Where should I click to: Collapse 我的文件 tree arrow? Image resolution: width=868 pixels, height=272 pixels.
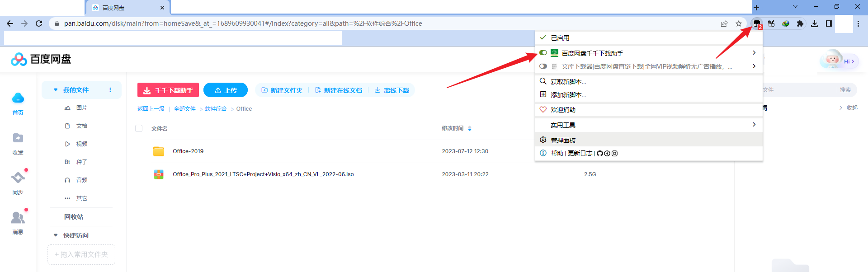tap(56, 90)
